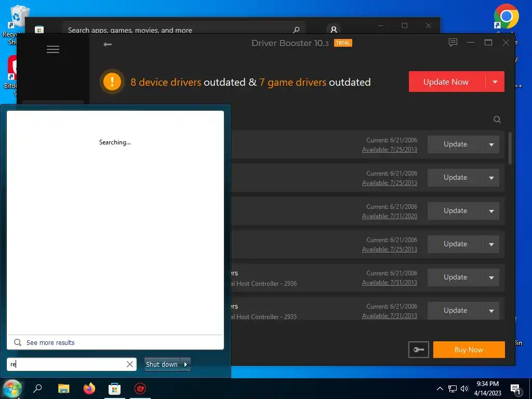
Task: Clear the Start menu search box
Action: [x=129, y=364]
